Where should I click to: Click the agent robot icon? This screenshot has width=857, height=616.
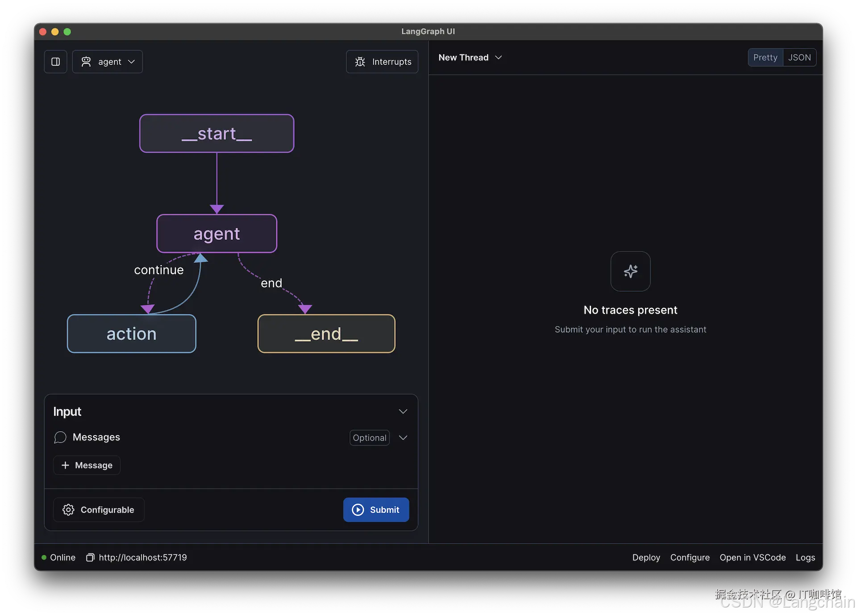(86, 62)
